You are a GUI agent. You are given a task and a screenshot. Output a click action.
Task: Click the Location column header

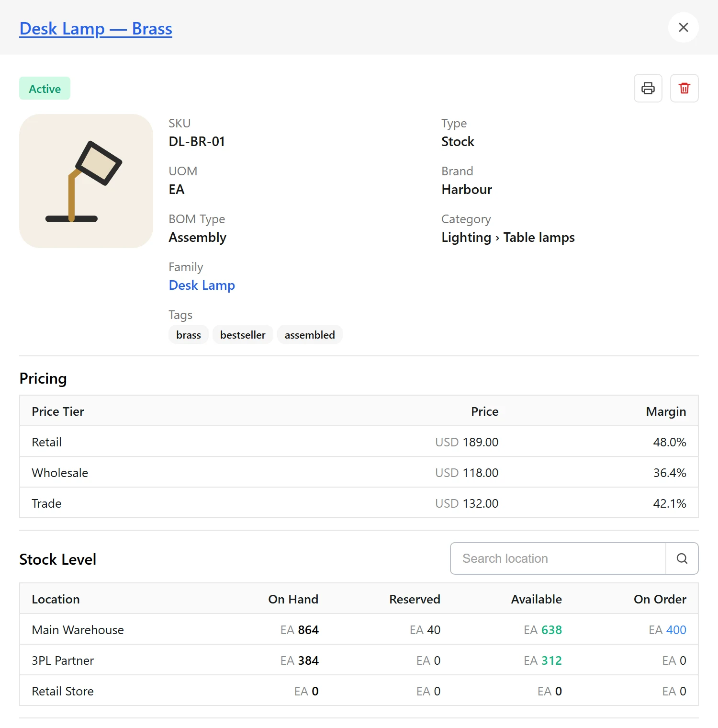56,599
